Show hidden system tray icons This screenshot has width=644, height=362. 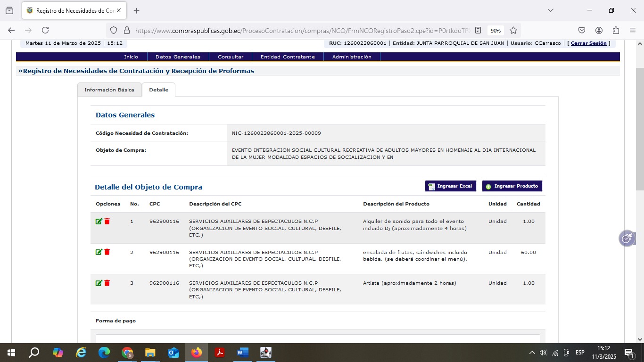pos(532,353)
